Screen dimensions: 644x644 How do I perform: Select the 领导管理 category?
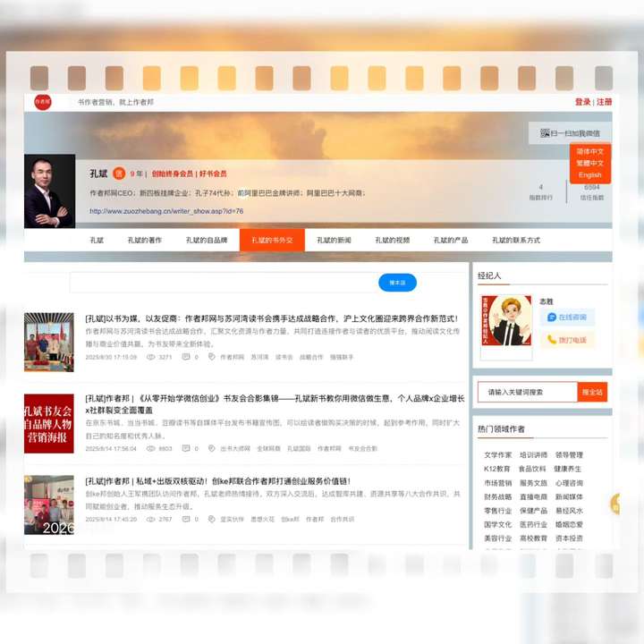569,455
